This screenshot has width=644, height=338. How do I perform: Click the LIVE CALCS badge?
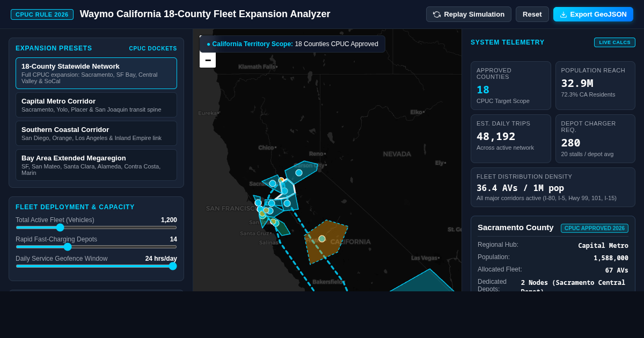coord(614,42)
